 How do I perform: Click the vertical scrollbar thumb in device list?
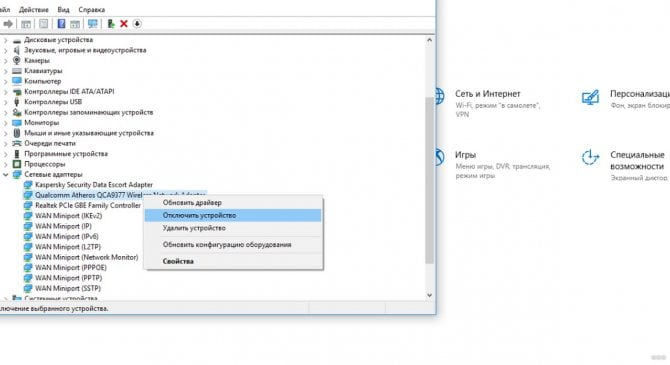coord(429,180)
